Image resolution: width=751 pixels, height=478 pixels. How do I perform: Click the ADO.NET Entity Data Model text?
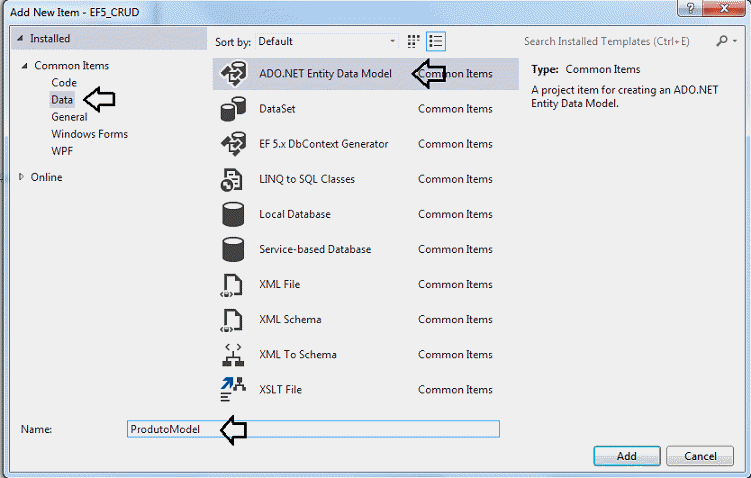pos(325,74)
